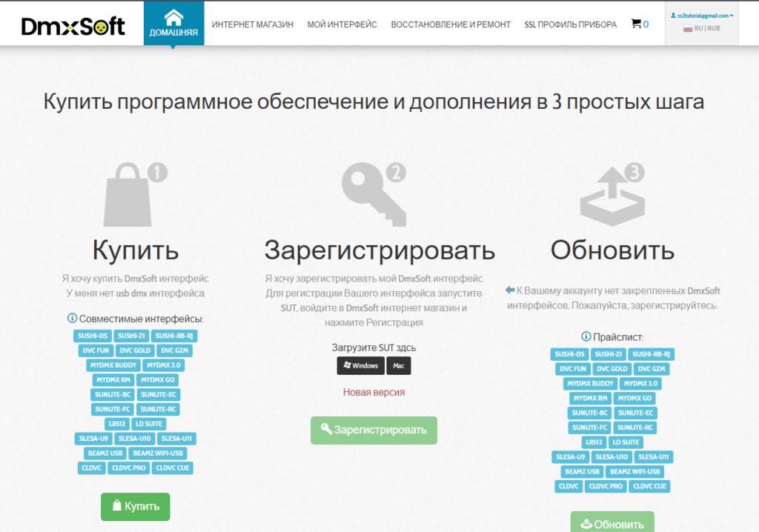
Task: Open BEAMZ WIFI-USB in the Прайслист list
Action: pos(635,471)
